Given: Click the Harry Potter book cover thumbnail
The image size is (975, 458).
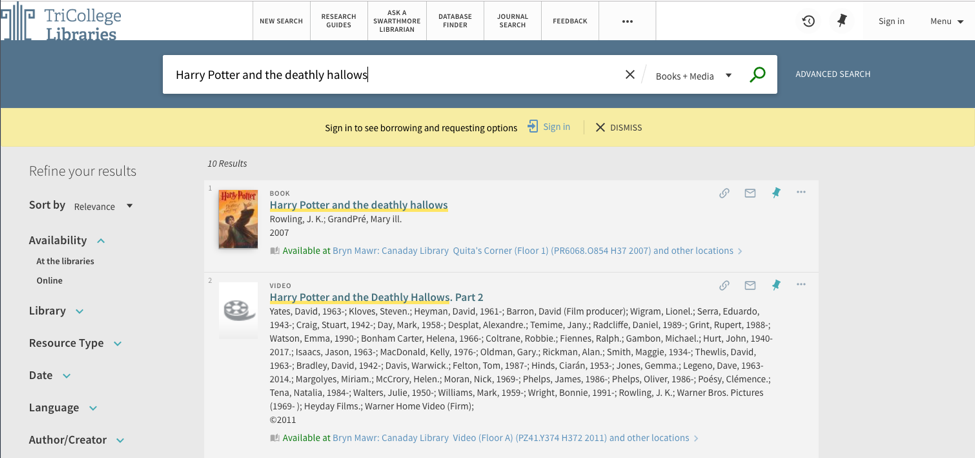Looking at the screenshot, I should 238,219.
